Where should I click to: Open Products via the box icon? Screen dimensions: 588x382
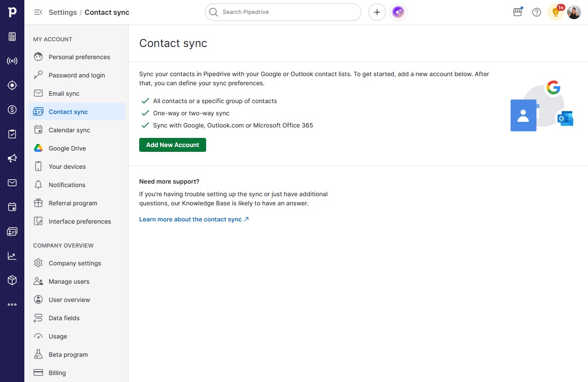(12, 280)
